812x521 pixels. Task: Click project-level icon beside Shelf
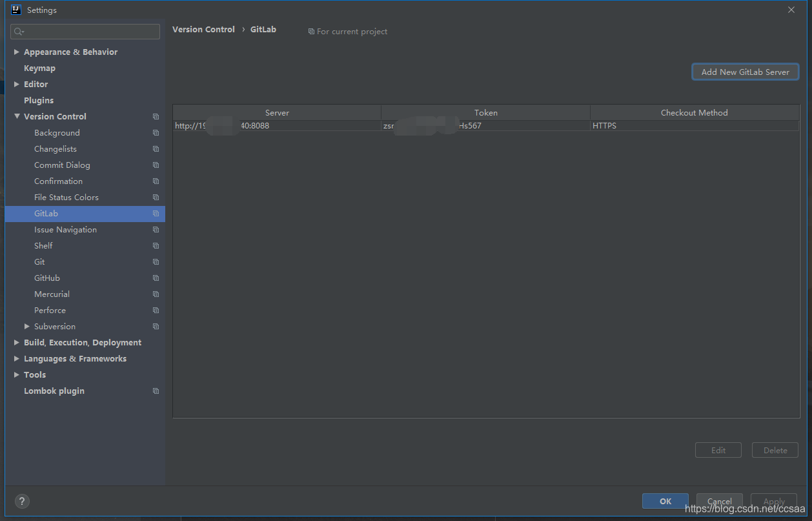point(156,246)
